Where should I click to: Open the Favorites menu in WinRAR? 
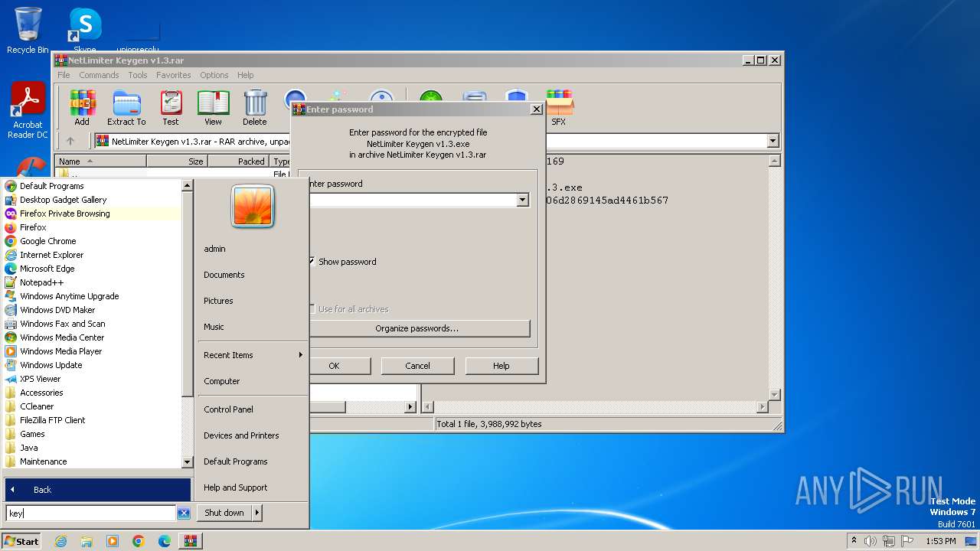(x=174, y=75)
